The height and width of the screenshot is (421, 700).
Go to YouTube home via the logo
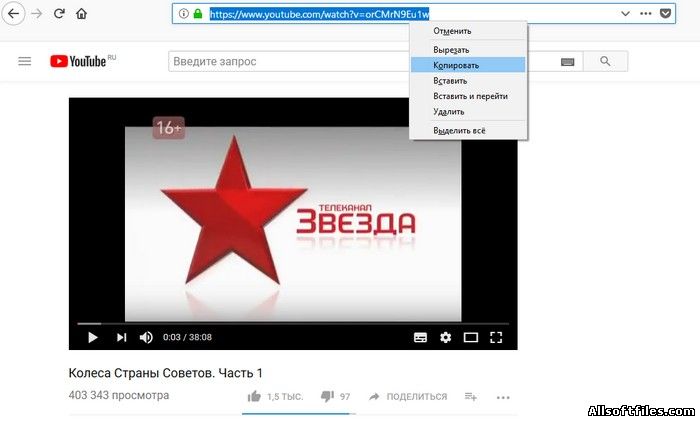(83, 61)
